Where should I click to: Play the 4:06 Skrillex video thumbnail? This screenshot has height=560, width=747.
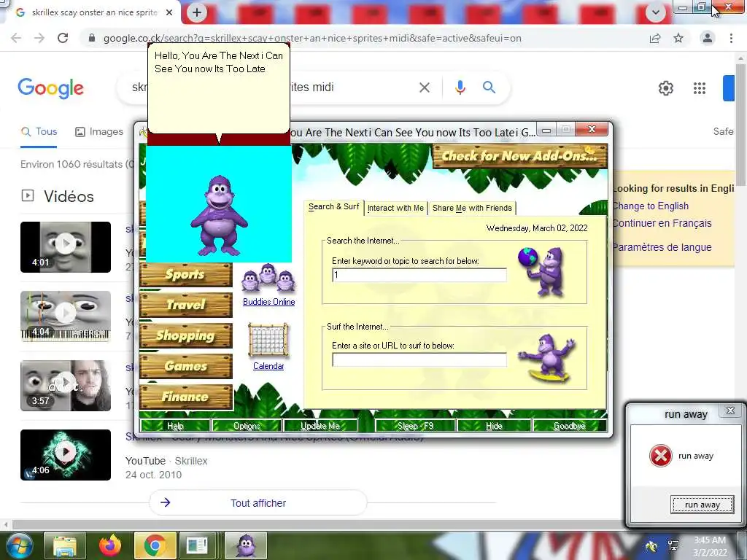66,455
